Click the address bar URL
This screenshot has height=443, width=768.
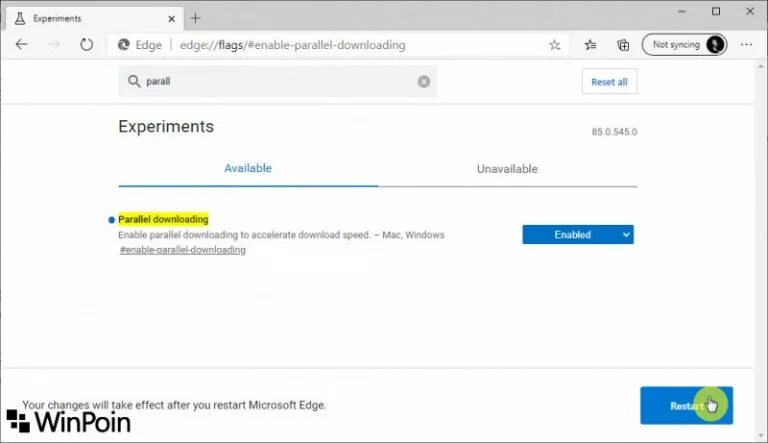click(292, 45)
